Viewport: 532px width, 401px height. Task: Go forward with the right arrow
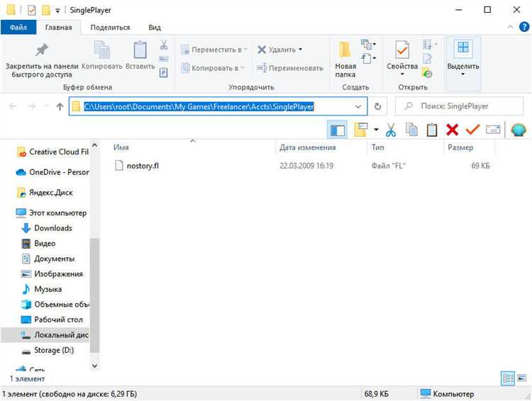(32, 106)
